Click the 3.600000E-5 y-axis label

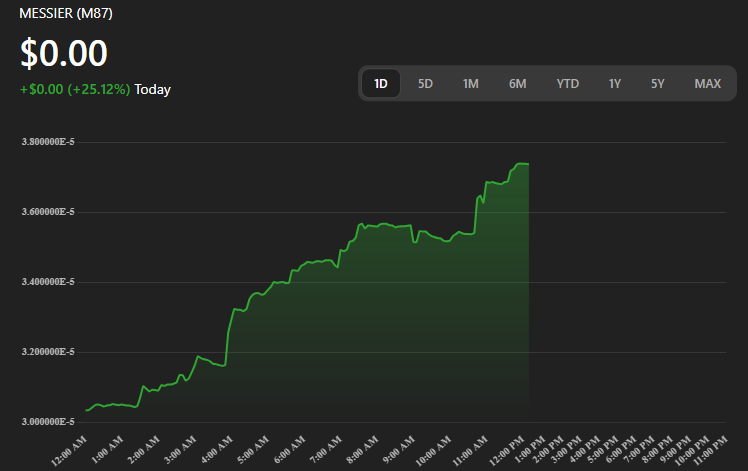(x=48, y=212)
